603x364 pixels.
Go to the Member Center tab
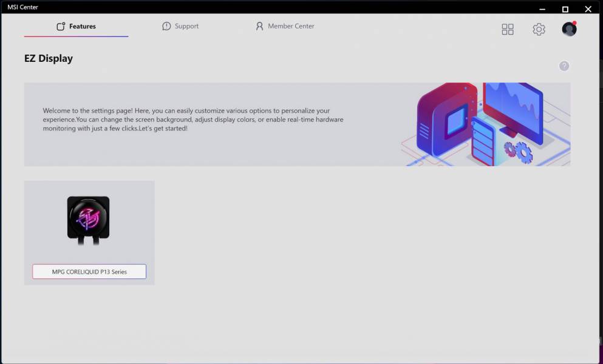pos(285,27)
